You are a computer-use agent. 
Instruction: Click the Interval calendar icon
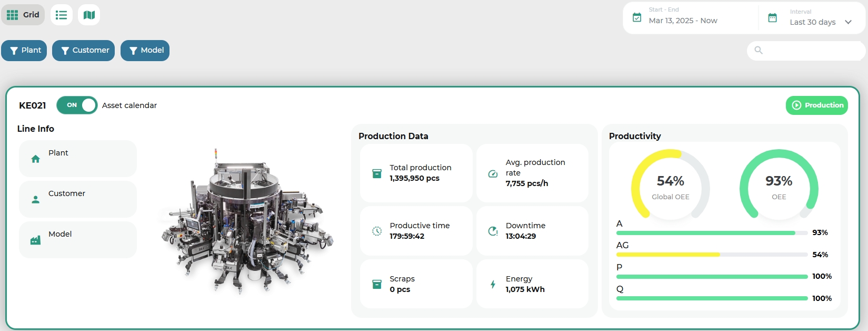pyautogui.click(x=772, y=18)
